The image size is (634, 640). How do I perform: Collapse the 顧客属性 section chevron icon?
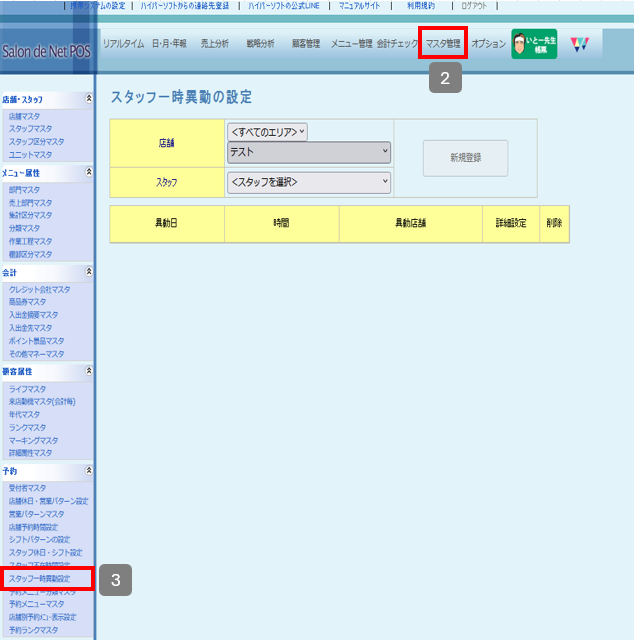[90, 370]
